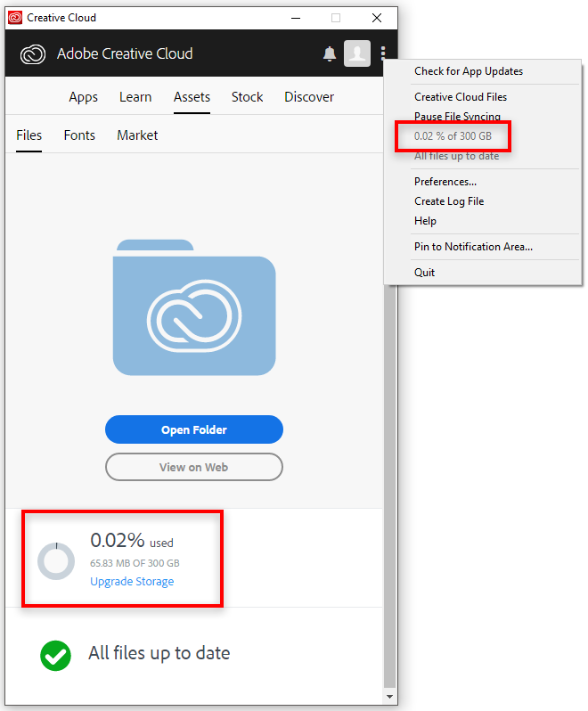Open the Market sub-tab
The height and width of the screenshot is (711, 588).
[137, 135]
